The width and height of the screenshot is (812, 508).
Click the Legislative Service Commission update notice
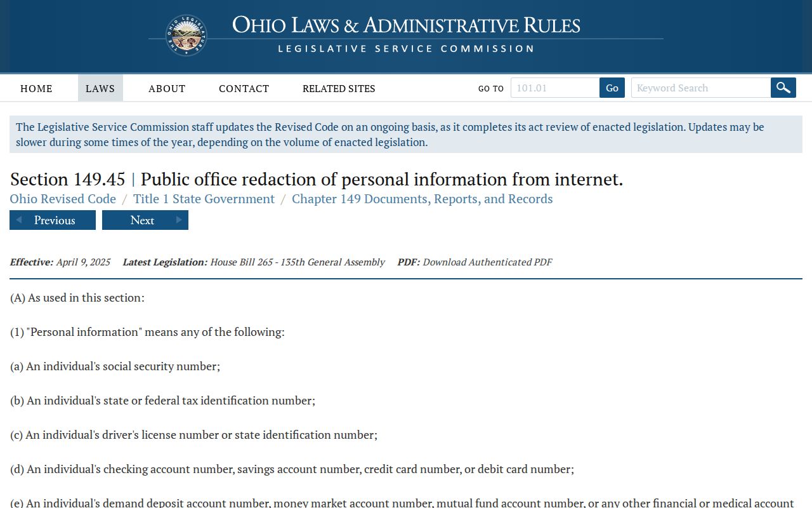point(406,134)
